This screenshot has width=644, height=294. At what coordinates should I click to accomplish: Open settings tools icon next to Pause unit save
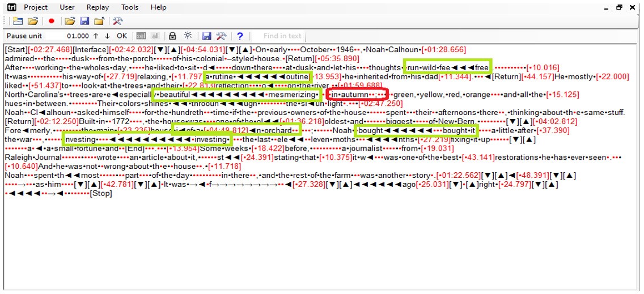coord(221,36)
